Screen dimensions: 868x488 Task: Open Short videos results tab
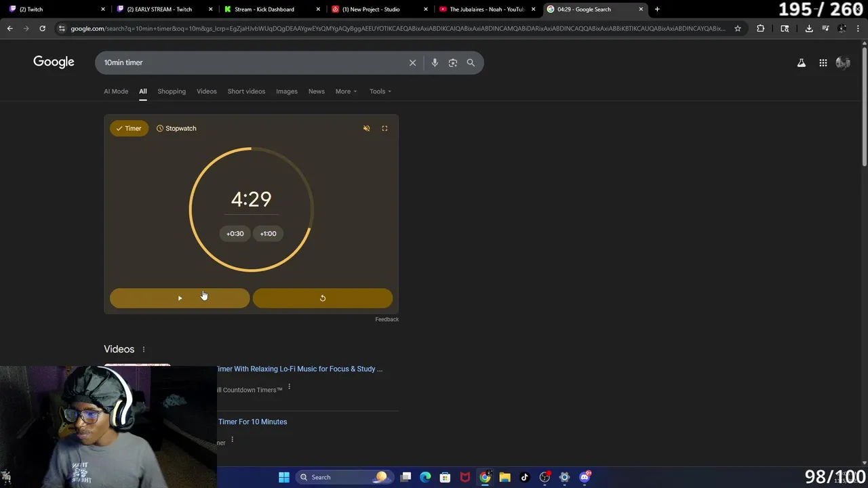pos(246,91)
